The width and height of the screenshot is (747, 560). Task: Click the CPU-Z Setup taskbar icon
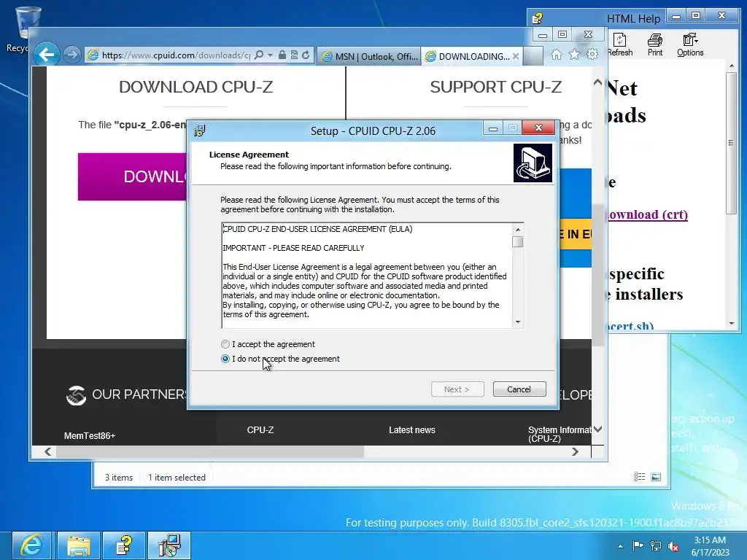point(169,545)
